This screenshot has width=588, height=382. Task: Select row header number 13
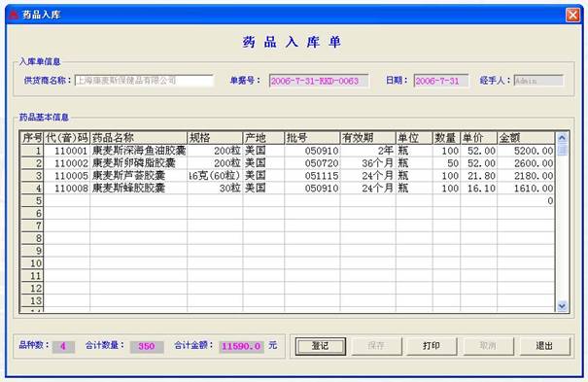32,300
